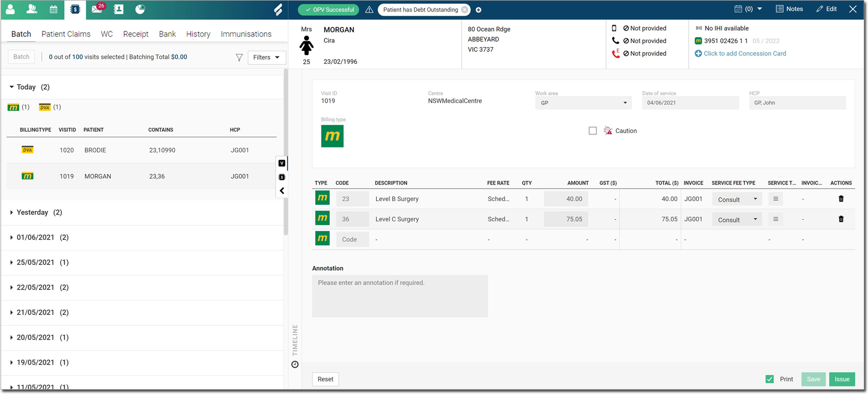Switch to the Bank tab
This screenshot has height=394, width=868.
(167, 34)
